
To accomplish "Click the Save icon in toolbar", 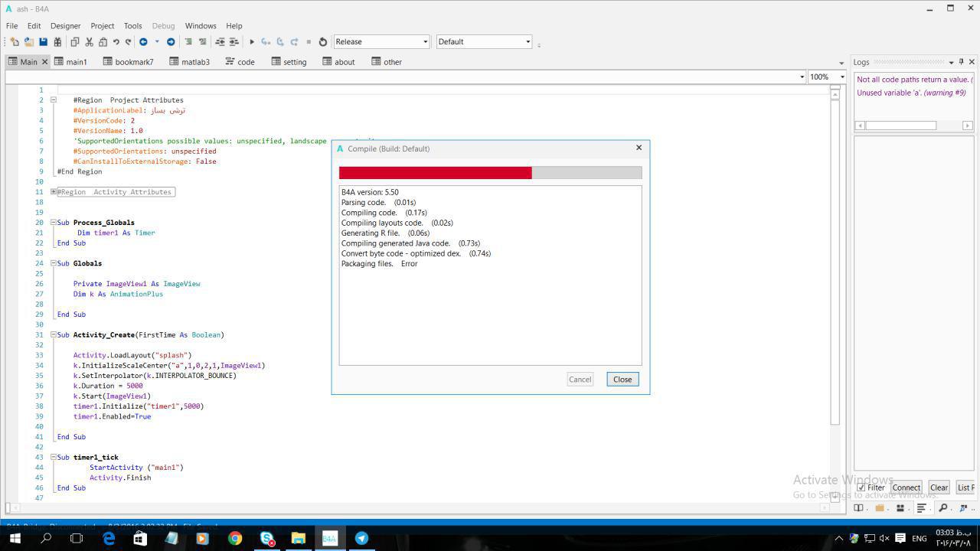I will [43, 42].
